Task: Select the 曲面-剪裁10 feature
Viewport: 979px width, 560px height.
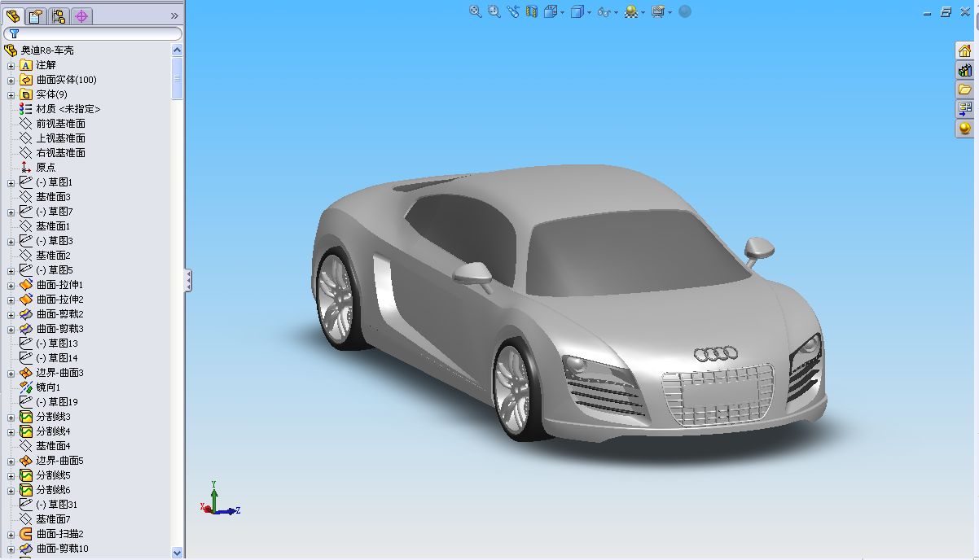Action: 62,549
